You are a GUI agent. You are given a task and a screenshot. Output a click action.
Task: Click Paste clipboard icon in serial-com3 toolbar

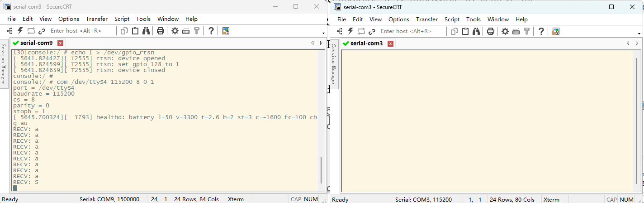(x=465, y=31)
